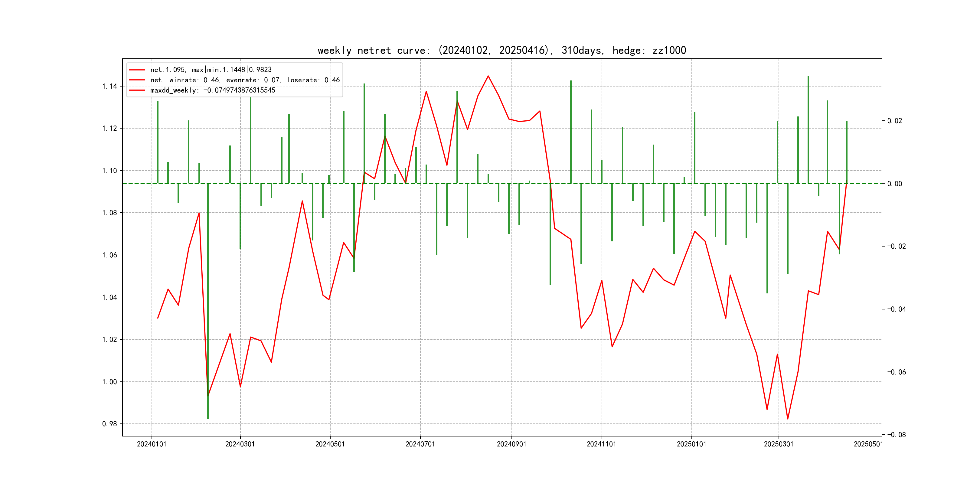Click the -0.04 right y-axis tick label
The image size is (980, 490).
click(896, 309)
